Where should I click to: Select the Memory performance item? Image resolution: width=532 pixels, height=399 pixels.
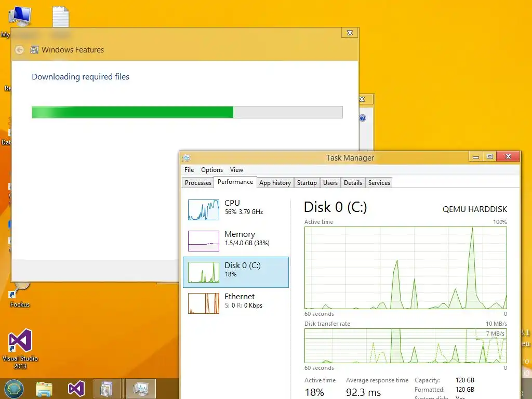click(236, 241)
